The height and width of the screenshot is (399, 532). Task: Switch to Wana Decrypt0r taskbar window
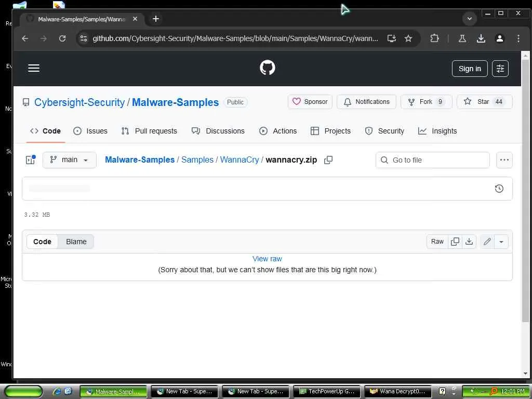click(x=398, y=392)
